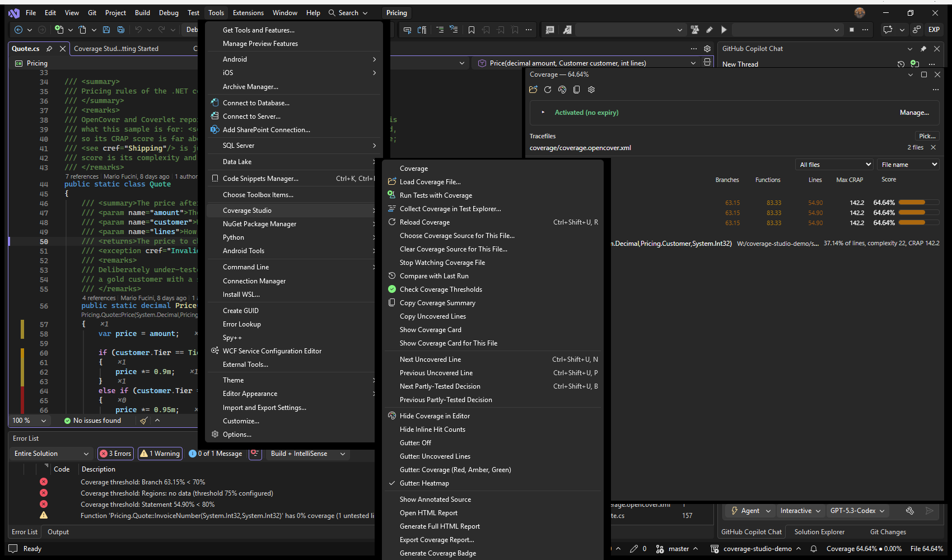Open Copilot chat history icon
This screenshot has height=560, width=952.
901,64
